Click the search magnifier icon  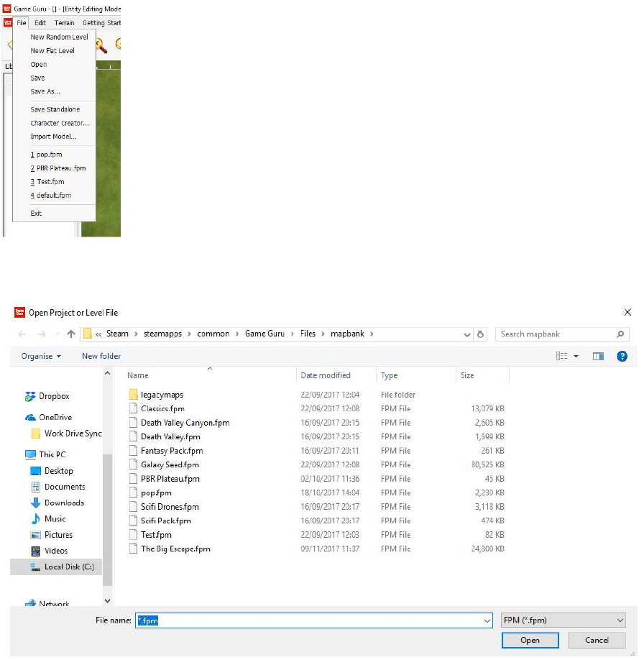point(620,334)
